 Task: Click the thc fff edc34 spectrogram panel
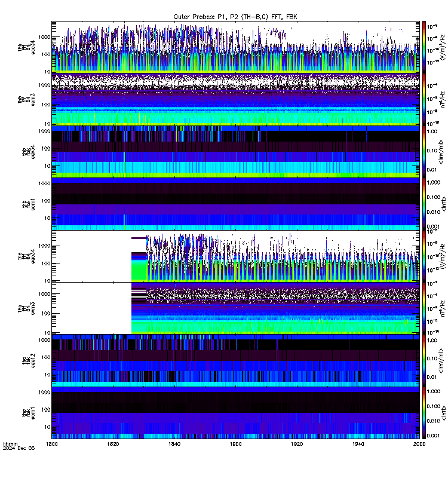[x=235, y=256]
